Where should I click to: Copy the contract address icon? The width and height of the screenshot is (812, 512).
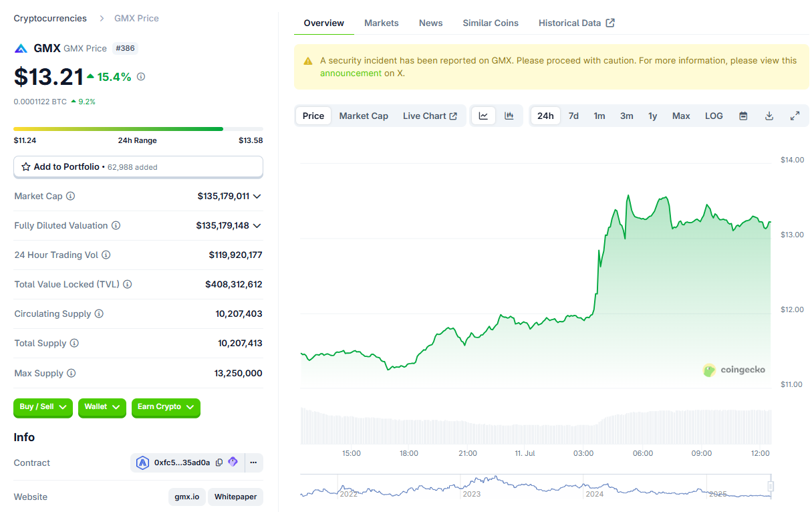219,463
